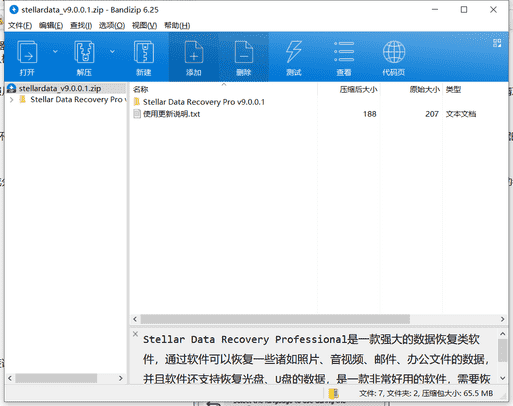Close the archive comment panel

pos(135,334)
